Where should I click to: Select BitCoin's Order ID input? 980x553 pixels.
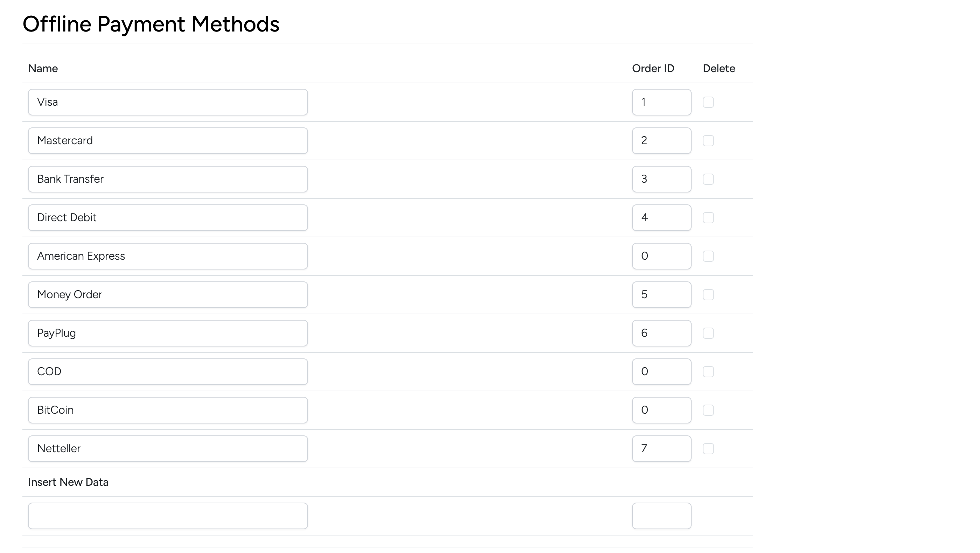click(x=661, y=410)
